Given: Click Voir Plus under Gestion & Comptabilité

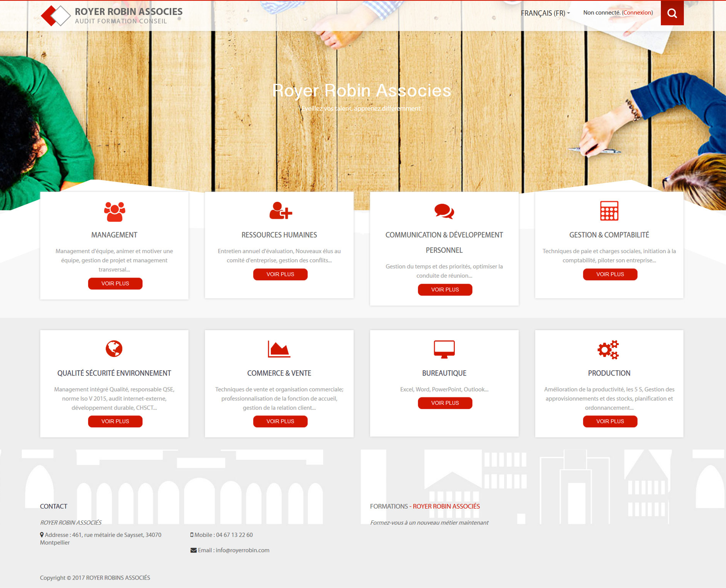Looking at the screenshot, I should click(x=610, y=274).
